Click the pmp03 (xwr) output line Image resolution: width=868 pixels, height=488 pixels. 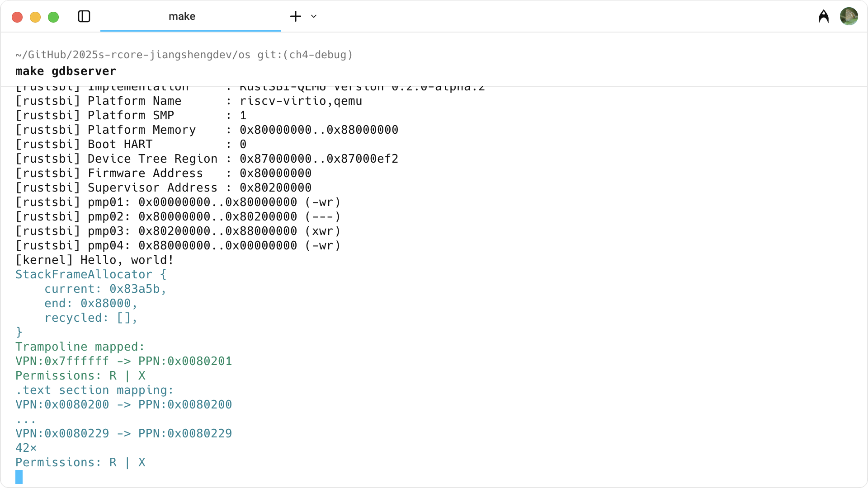click(x=178, y=231)
